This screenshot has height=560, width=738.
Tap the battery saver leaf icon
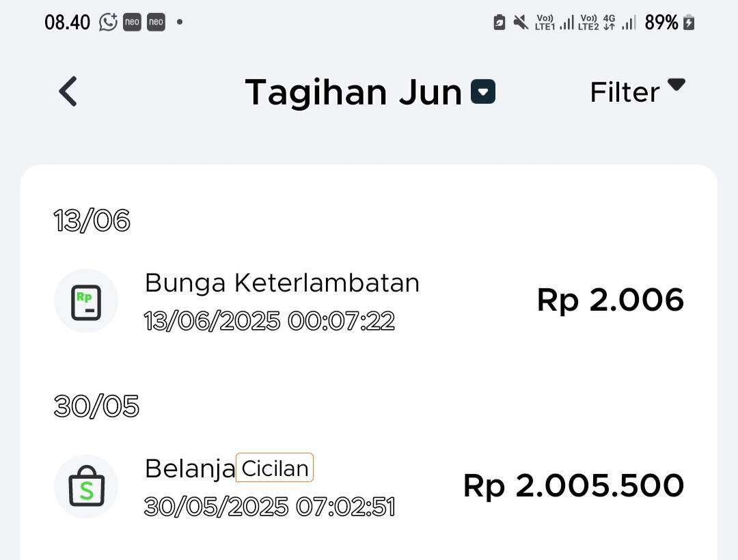499,22
